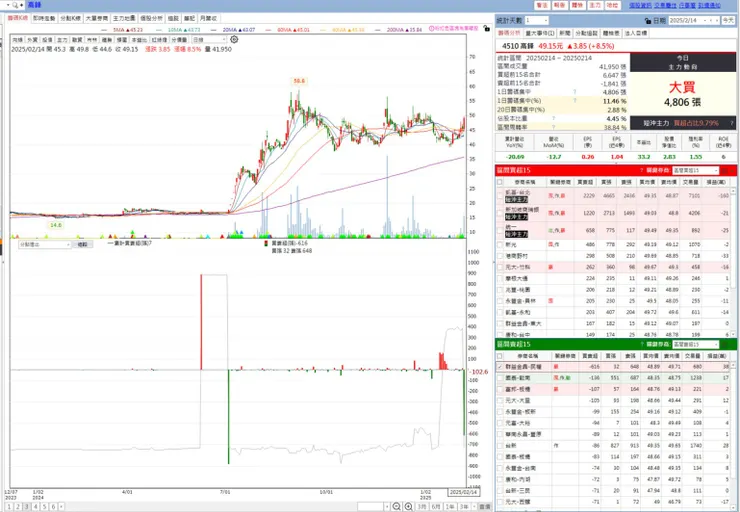Screen dimensions: 740x512
Task: Check the 富邦-板橋 row checkbox
Action: pyautogui.click(x=500, y=389)
